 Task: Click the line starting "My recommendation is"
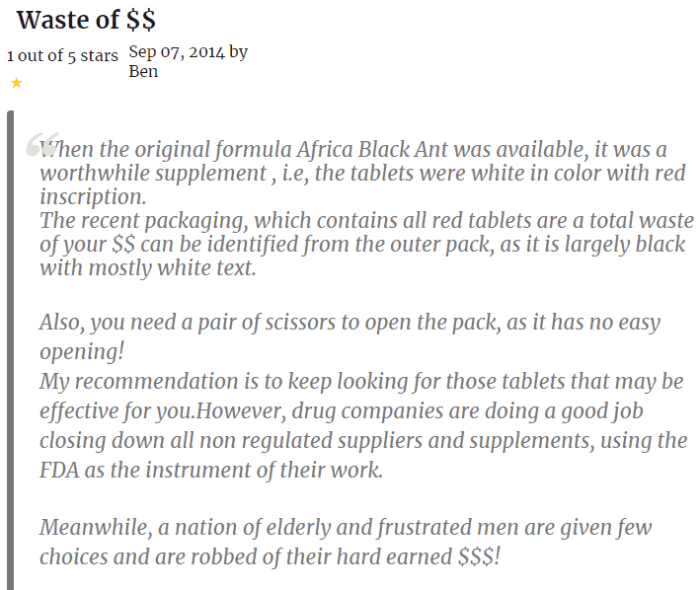(x=360, y=381)
